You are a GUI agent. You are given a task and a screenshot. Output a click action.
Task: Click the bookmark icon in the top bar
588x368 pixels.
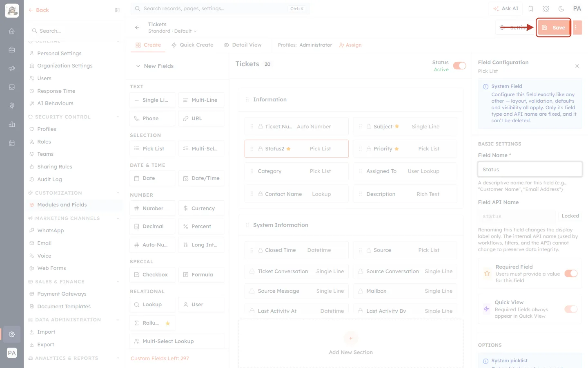[x=531, y=9]
